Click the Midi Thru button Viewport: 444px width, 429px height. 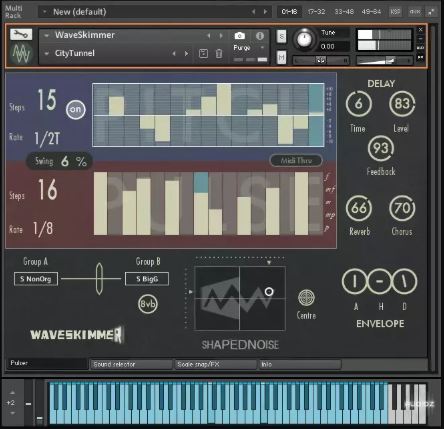click(x=296, y=160)
